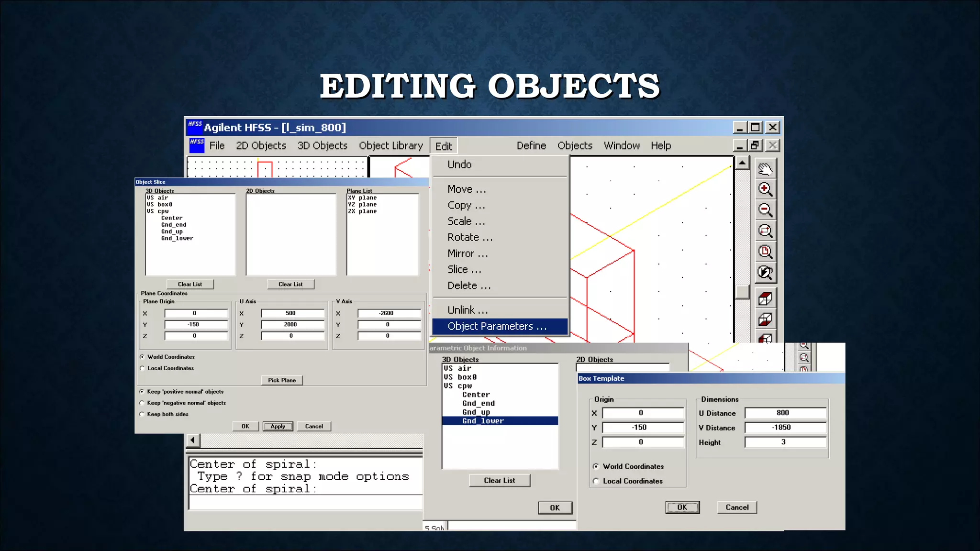Open the 3D Objects menu

coord(322,145)
